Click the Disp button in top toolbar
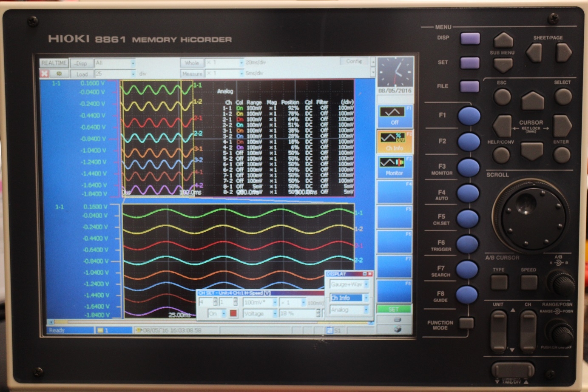 click(x=81, y=63)
